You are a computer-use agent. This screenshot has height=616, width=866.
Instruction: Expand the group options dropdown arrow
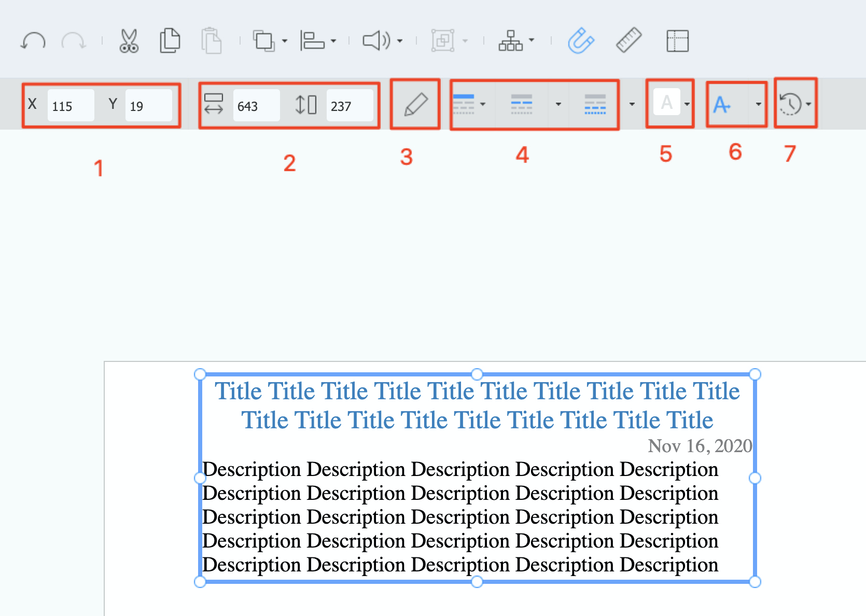[465, 41]
